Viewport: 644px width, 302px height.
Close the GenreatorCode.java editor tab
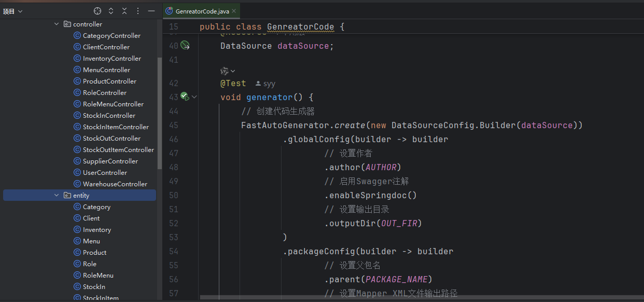pyautogui.click(x=234, y=11)
